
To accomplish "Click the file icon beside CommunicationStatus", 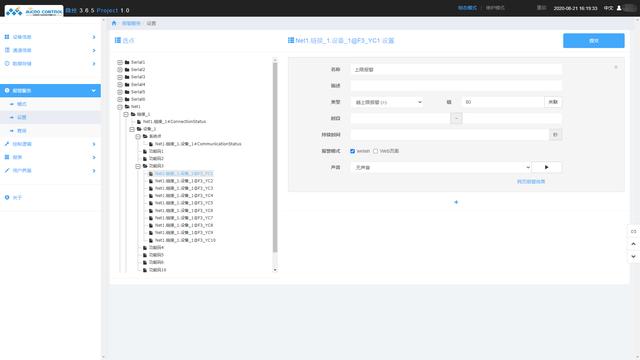I will (x=151, y=144).
